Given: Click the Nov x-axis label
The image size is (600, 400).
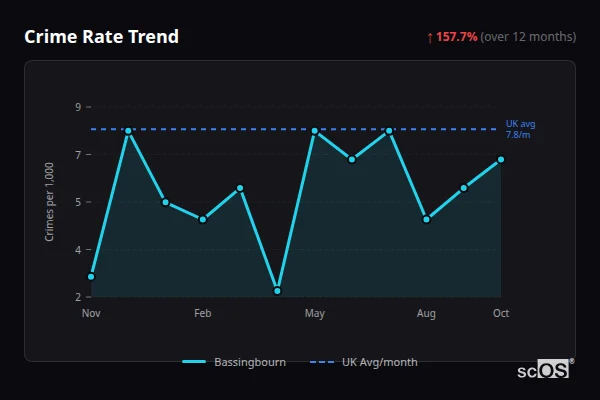Looking at the screenshot, I should (x=91, y=313).
